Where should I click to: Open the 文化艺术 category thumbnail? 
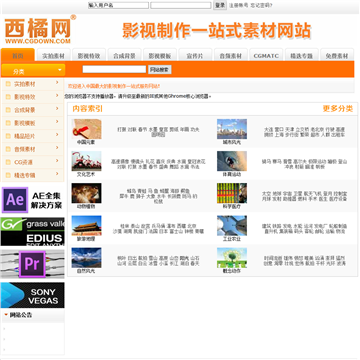point(86,161)
